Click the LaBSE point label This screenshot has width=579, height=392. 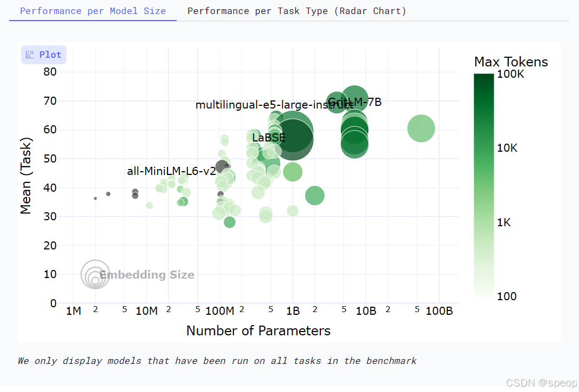click(x=269, y=138)
